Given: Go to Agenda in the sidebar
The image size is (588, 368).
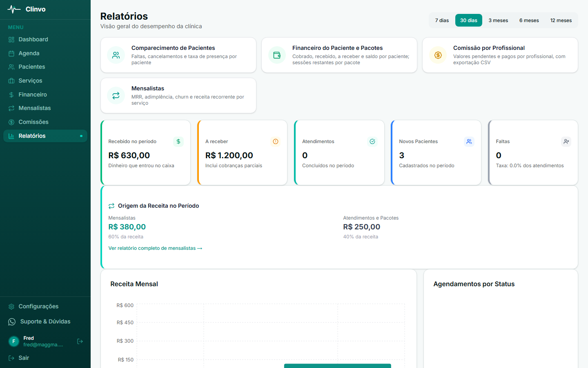Looking at the screenshot, I should pos(45,54).
